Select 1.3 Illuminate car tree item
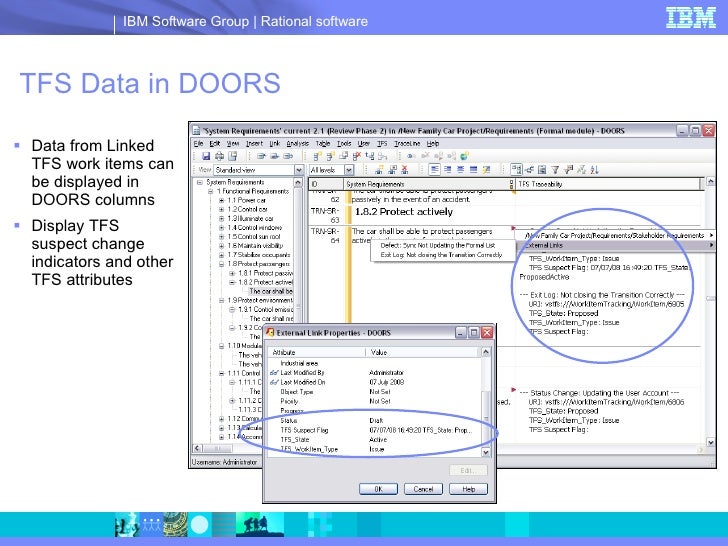728x546 pixels. 250,219
